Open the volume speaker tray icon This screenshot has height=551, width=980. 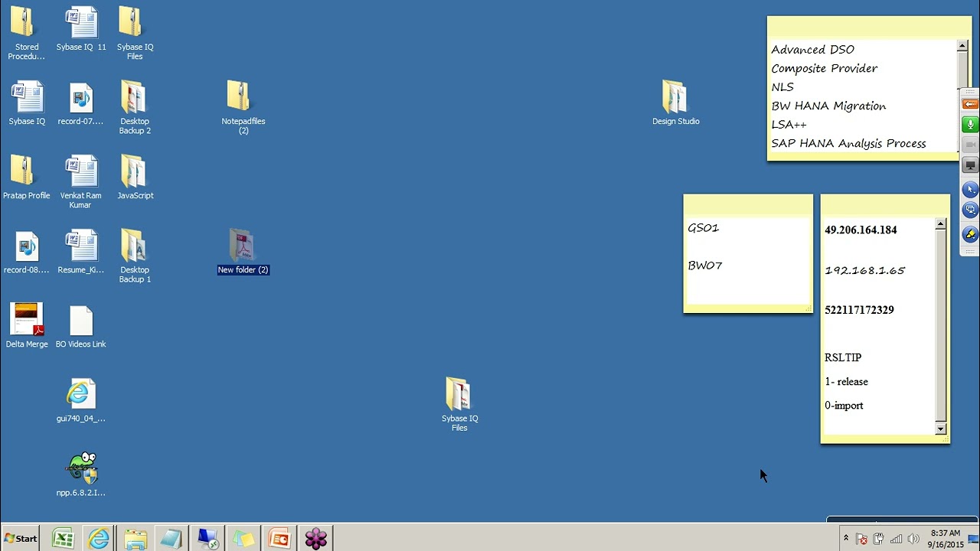pyautogui.click(x=913, y=539)
